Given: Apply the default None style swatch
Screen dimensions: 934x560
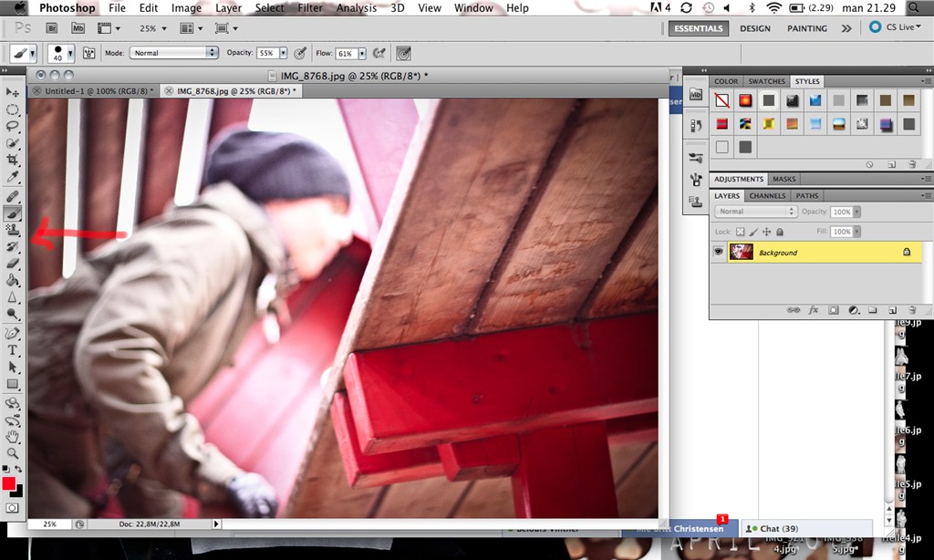Looking at the screenshot, I should [x=722, y=100].
